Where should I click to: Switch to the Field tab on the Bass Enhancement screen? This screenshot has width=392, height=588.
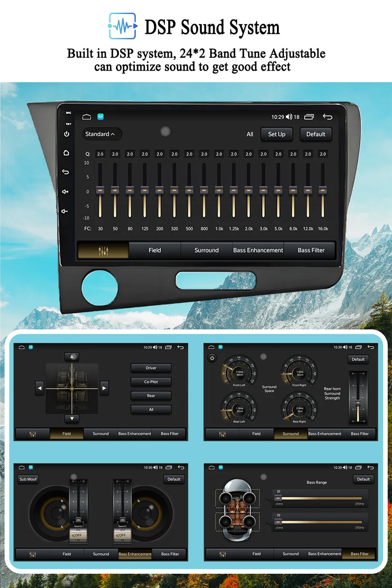point(67,554)
